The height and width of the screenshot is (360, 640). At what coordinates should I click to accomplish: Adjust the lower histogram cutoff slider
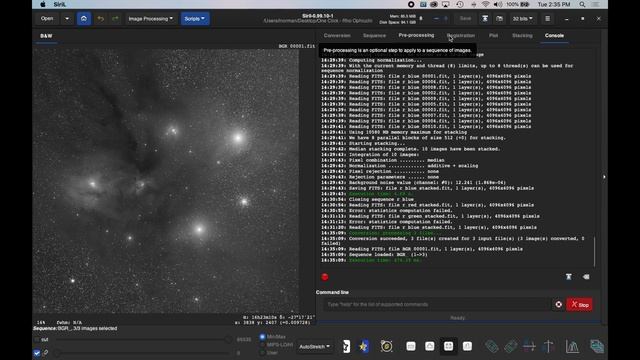(143, 353)
